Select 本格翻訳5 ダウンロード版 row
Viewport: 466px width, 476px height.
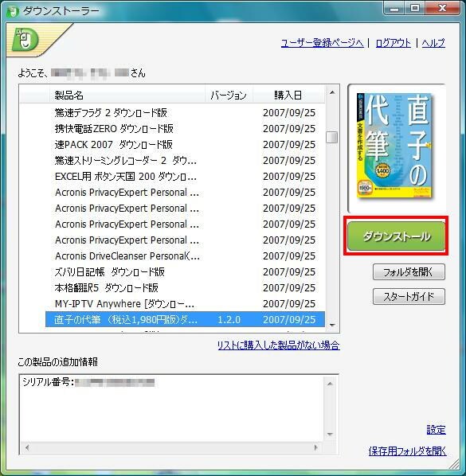[x=185, y=288]
